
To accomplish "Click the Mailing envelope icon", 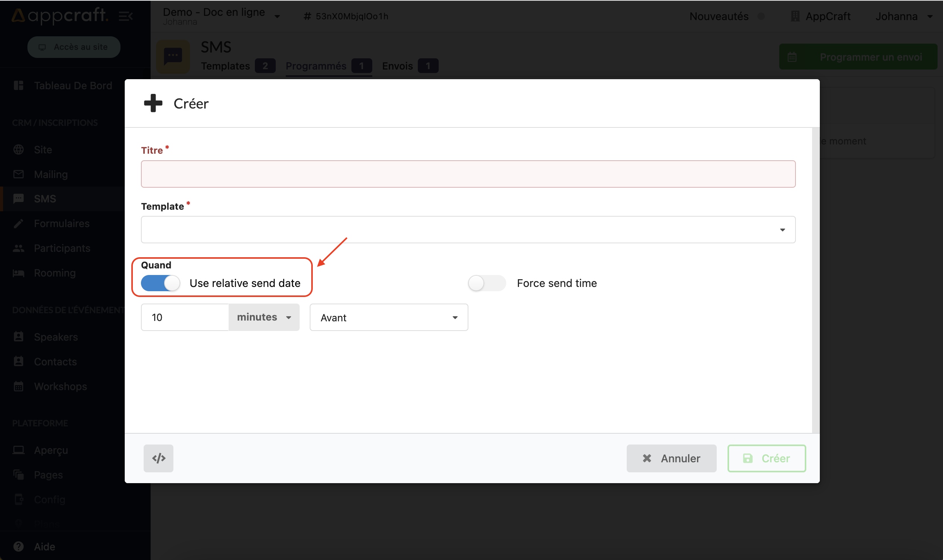I will pos(18,174).
